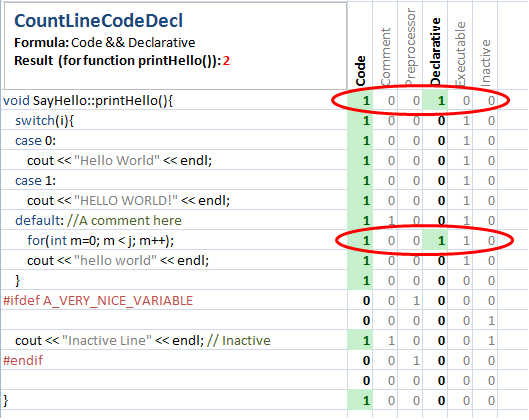The image size is (529, 420).
Task: Select the cout "Inactive Line" code line
Action: 143,341
